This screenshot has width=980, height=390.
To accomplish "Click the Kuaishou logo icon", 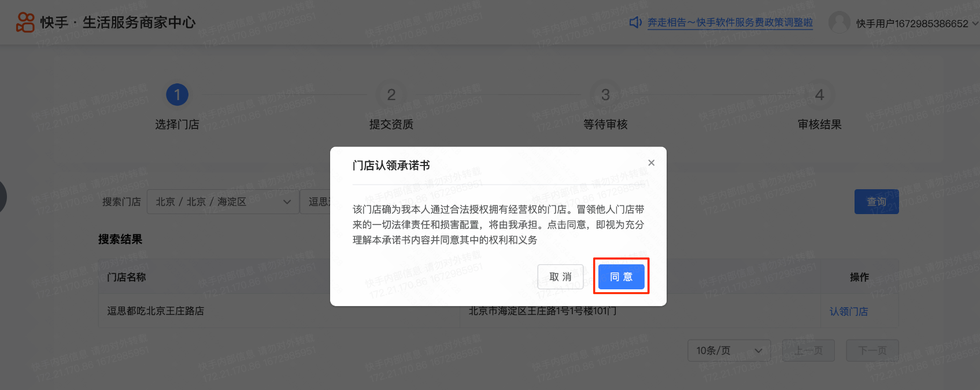I will [25, 22].
